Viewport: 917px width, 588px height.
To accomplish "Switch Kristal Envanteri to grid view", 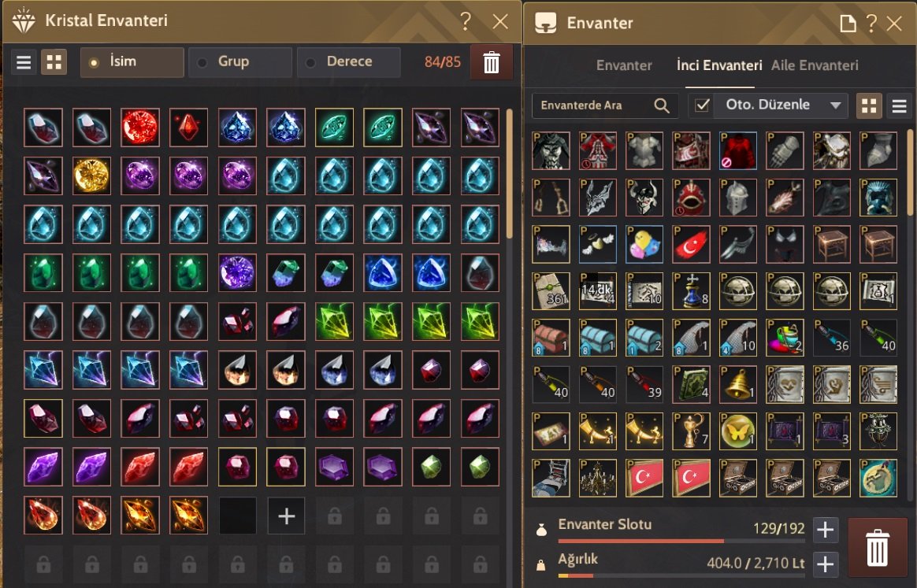I will click(54, 62).
